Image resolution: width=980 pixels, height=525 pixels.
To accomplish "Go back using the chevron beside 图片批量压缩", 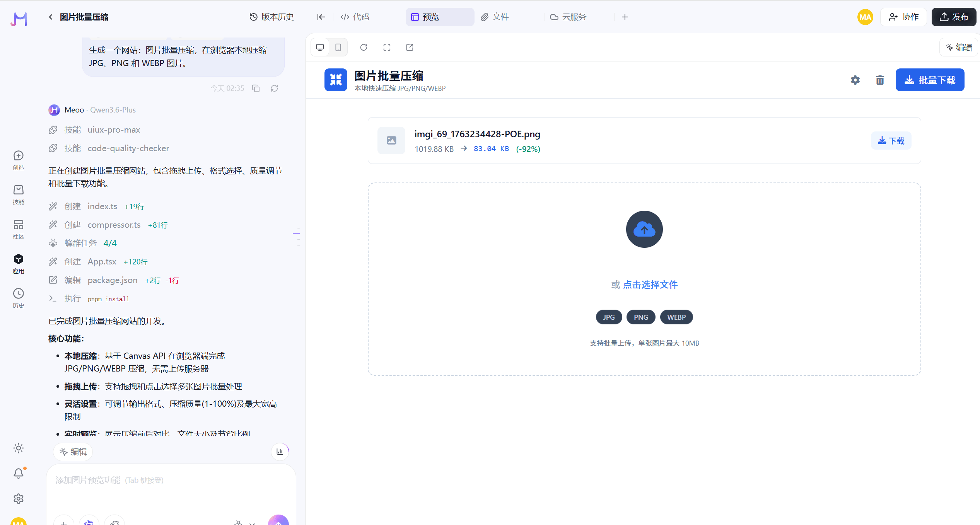I will (x=51, y=17).
